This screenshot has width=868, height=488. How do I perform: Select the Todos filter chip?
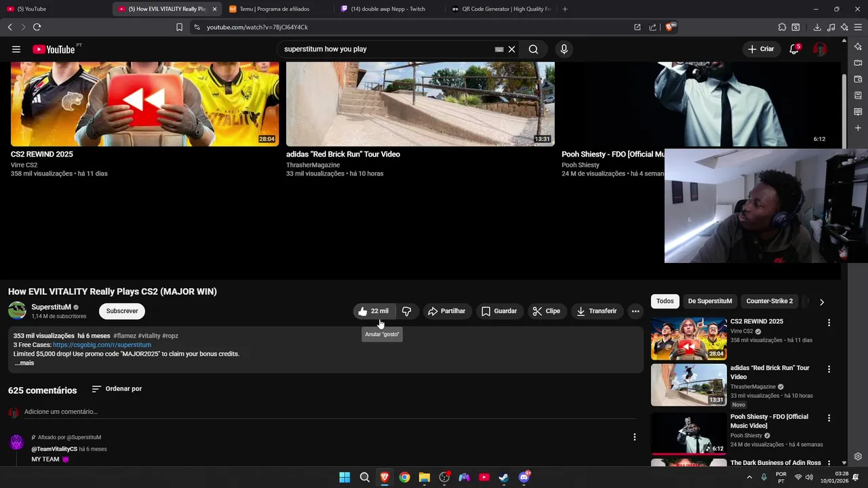tap(665, 301)
